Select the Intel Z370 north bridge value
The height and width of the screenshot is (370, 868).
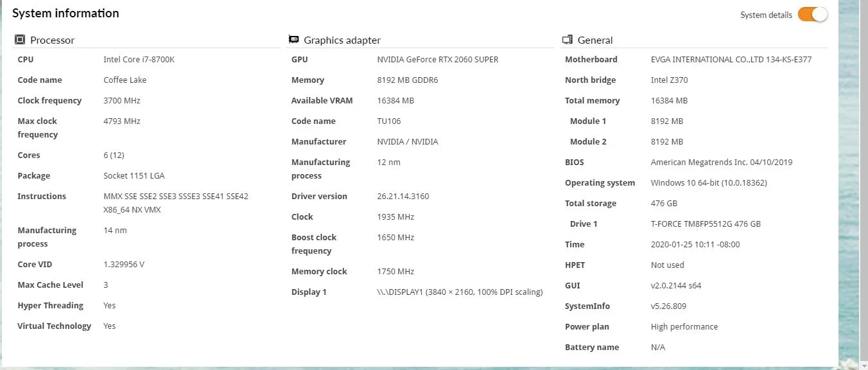click(x=670, y=80)
